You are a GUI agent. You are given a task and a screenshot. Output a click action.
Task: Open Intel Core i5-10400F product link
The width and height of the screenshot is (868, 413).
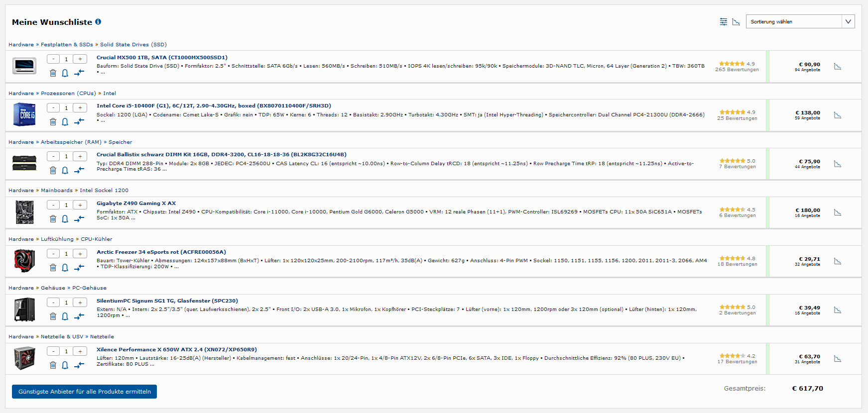coord(214,105)
